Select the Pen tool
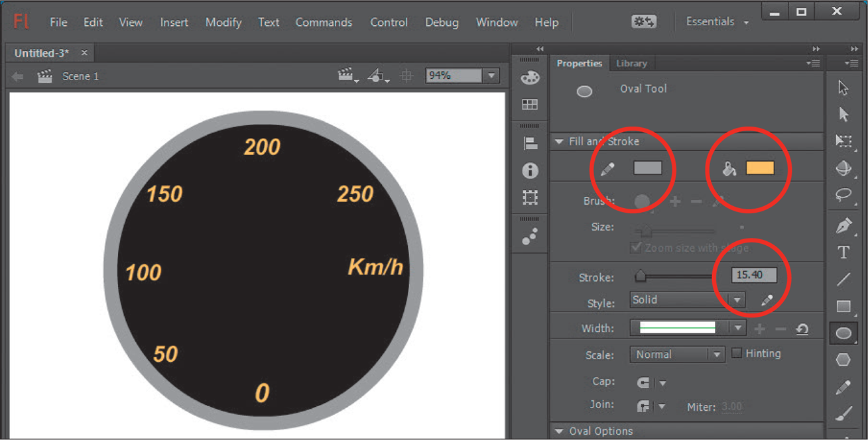The height and width of the screenshot is (440, 868). coord(843,226)
